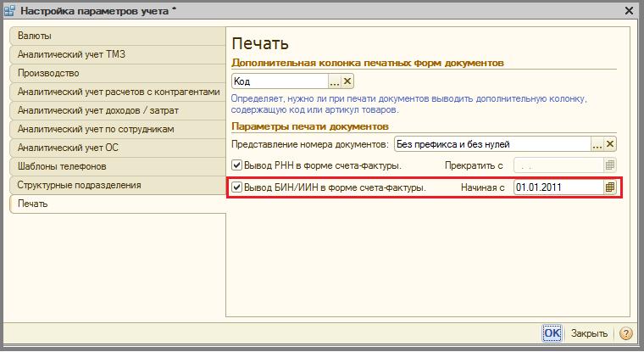This screenshot has height=352, width=644.
Task: Click the Закрыть button
Action: click(589, 333)
